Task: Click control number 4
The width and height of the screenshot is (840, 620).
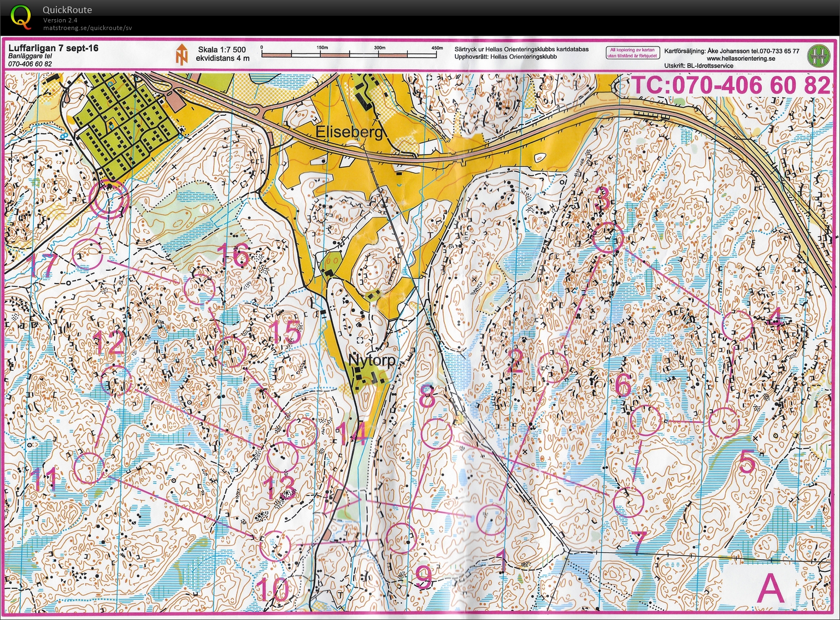Action: [x=775, y=318]
